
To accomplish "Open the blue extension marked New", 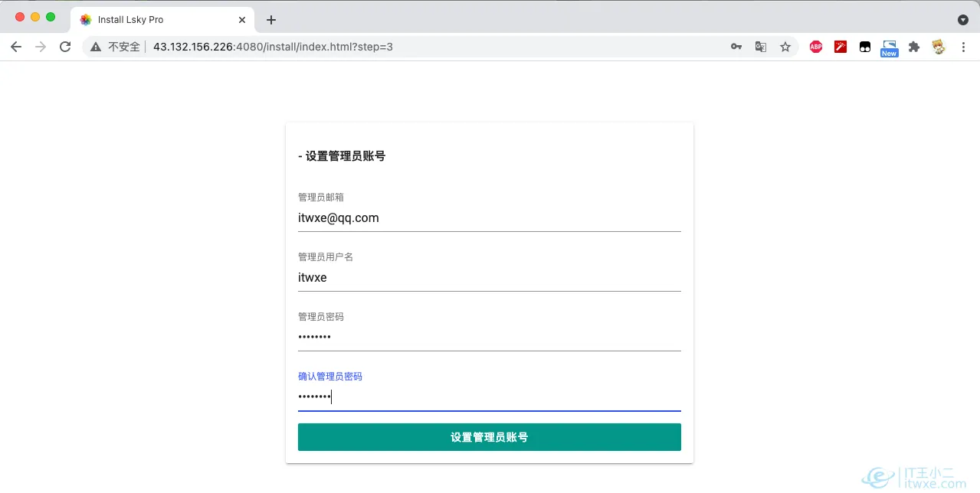I will pyautogui.click(x=889, y=47).
